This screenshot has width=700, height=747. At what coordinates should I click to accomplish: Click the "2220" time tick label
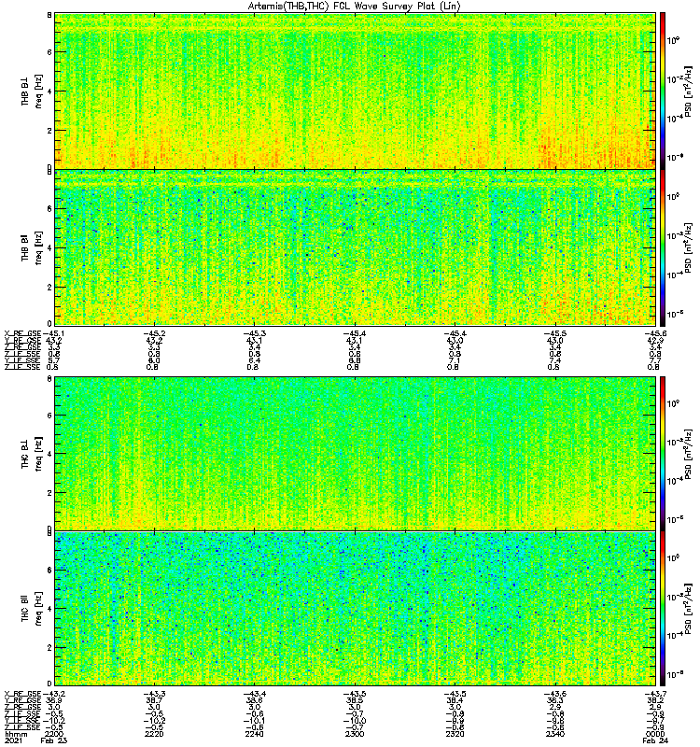(x=154, y=734)
